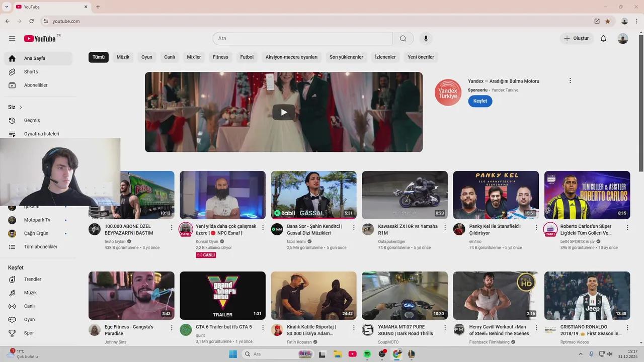The image size is (644, 362).
Task: Bookmark page with the star icon
Action: coord(608,21)
